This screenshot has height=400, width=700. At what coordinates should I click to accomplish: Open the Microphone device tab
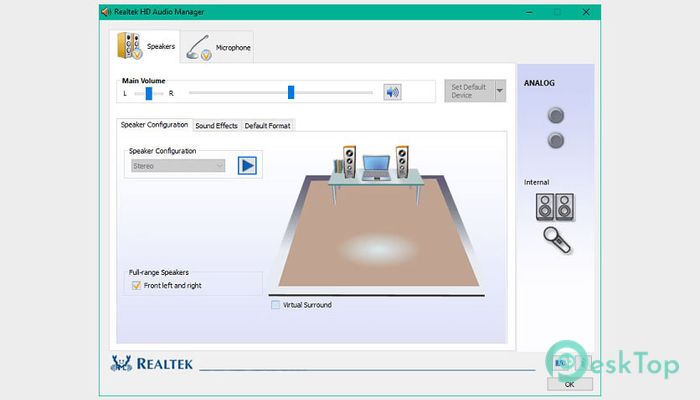[x=217, y=47]
